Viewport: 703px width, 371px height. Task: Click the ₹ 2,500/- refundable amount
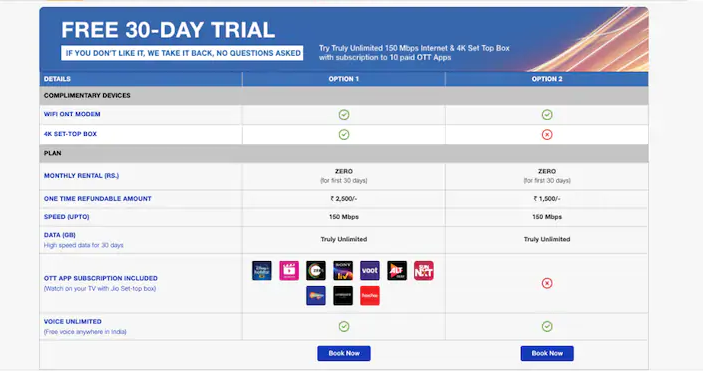(344, 198)
